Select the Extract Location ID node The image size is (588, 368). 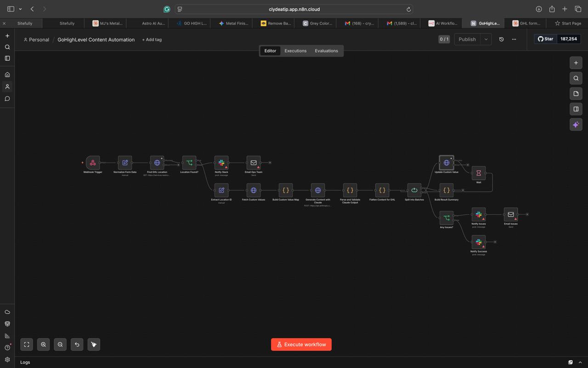(221, 190)
